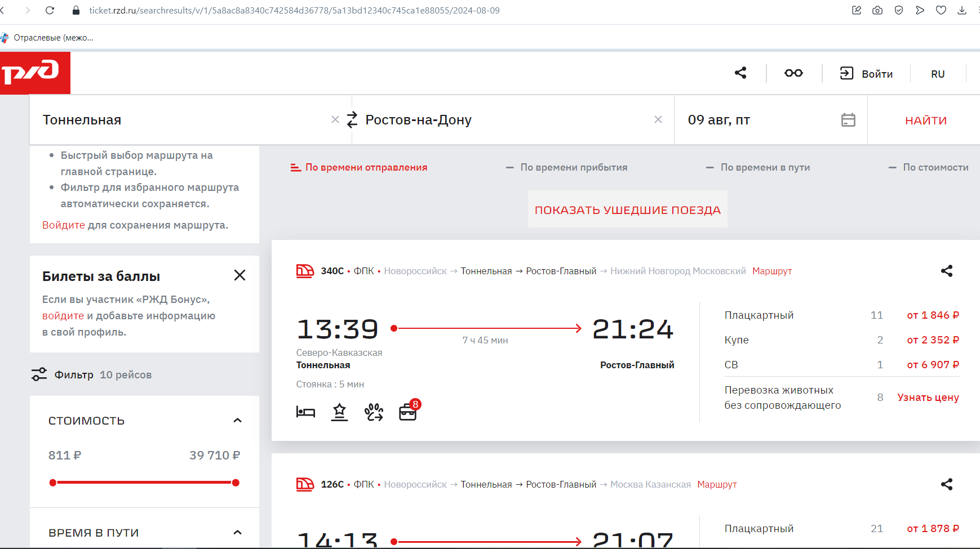Viewport: 980px width, 549px height.
Task: Close the Билеты за баллы panel
Action: [x=240, y=275]
